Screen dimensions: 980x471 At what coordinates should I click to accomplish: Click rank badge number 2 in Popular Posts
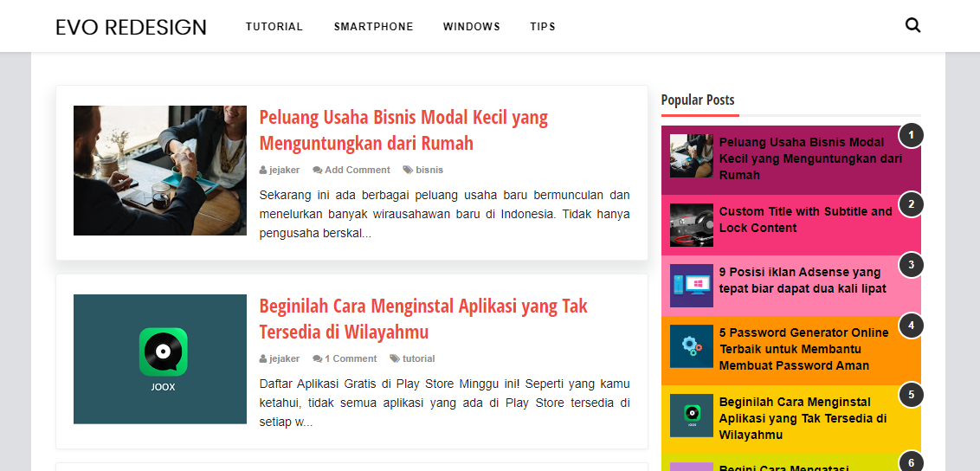(x=911, y=203)
